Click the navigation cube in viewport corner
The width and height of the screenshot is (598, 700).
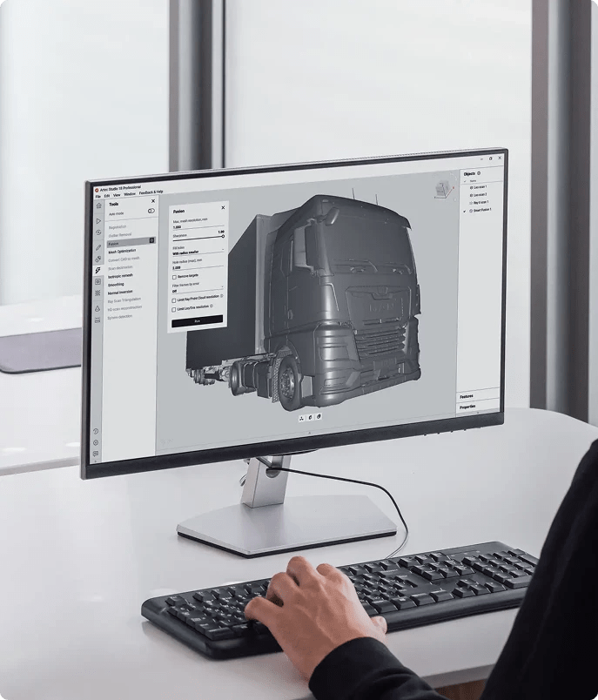coord(443,189)
